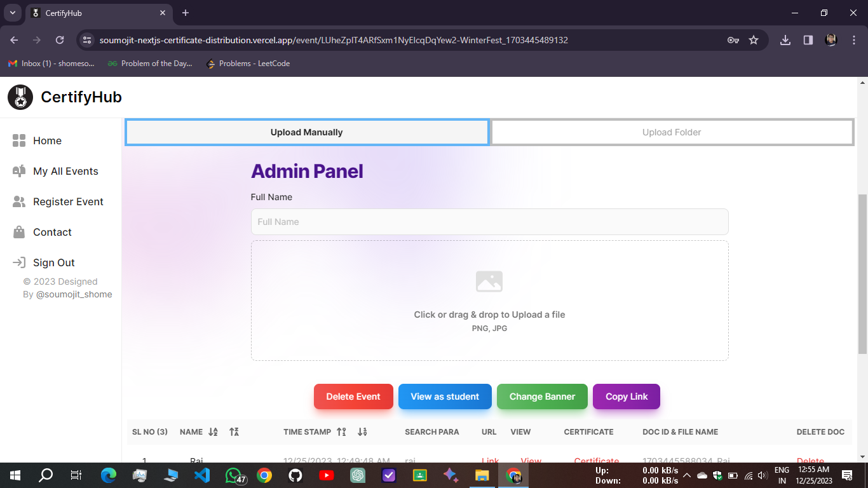The height and width of the screenshot is (488, 868).
Task: Sort NAME column A to Z
Action: (214, 431)
